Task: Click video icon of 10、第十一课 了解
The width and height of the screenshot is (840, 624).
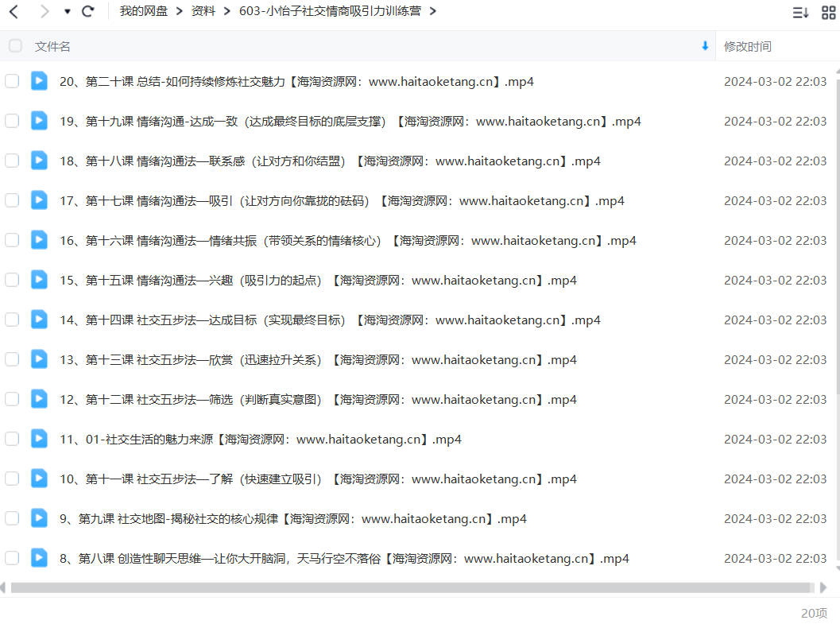Action: click(39, 479)
